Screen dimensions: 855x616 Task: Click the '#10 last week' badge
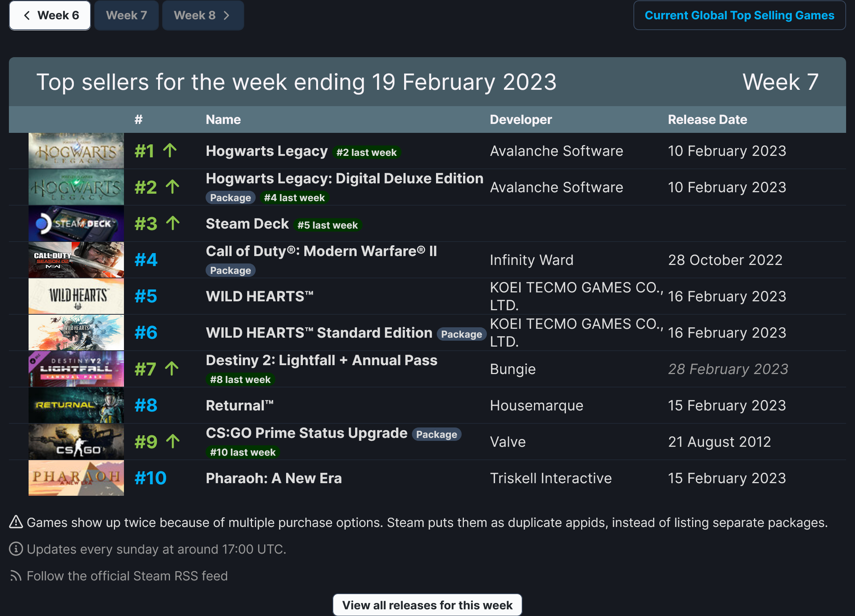click(243, 452)
